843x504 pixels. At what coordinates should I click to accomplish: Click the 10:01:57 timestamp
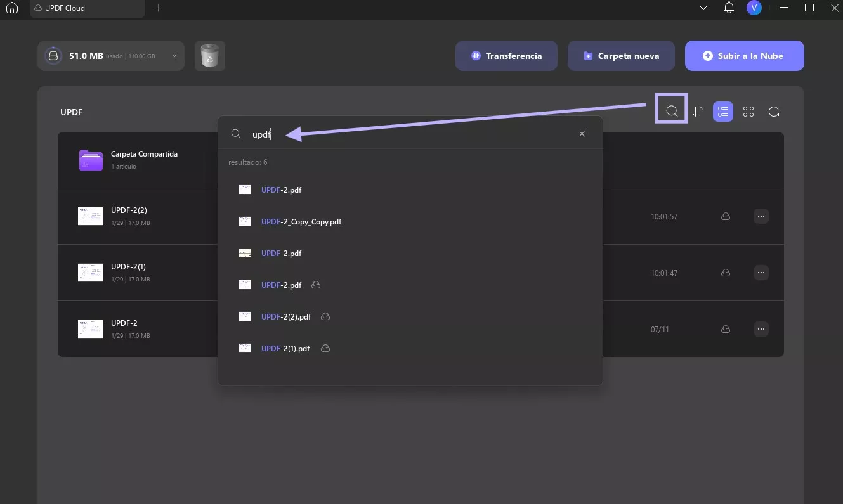tap(664, 217)
